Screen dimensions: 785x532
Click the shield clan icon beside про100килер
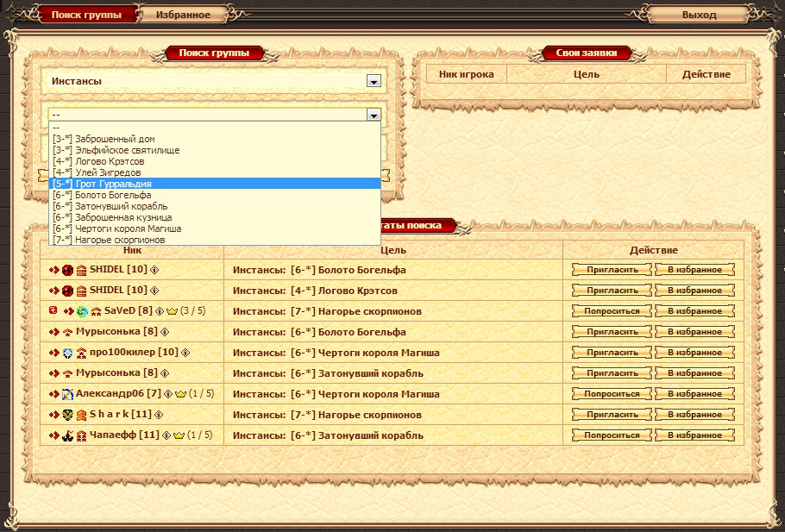click(x=67, y=352)
